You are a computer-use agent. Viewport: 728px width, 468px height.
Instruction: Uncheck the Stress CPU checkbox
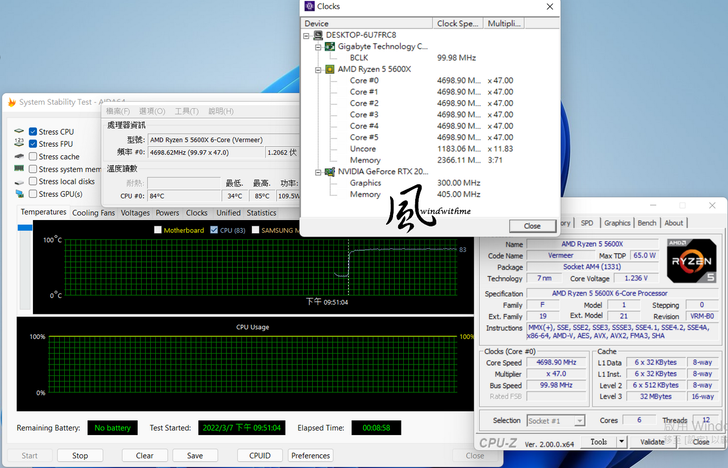pos(34,132)
